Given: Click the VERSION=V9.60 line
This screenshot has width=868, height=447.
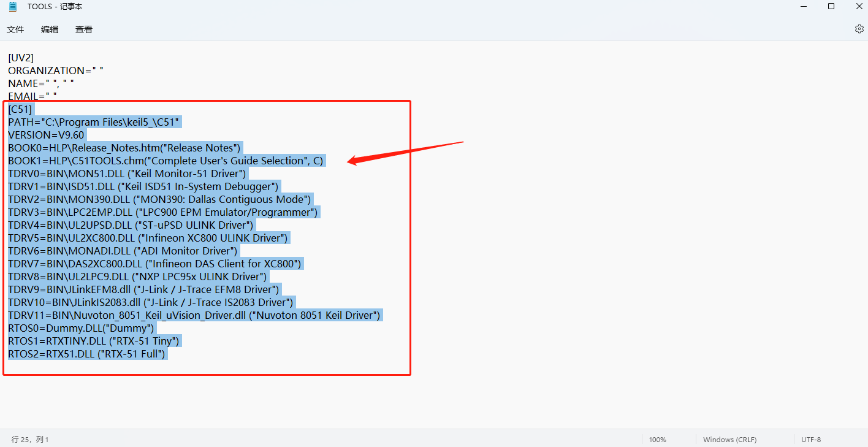Looking at the screenshot, I should click(47, 135).
